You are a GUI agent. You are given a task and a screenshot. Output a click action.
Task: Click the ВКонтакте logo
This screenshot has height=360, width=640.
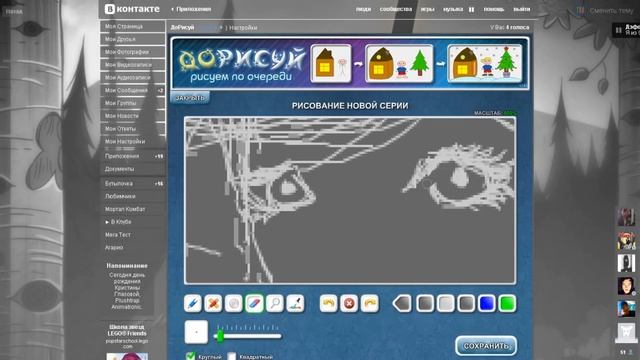(132, 9)
